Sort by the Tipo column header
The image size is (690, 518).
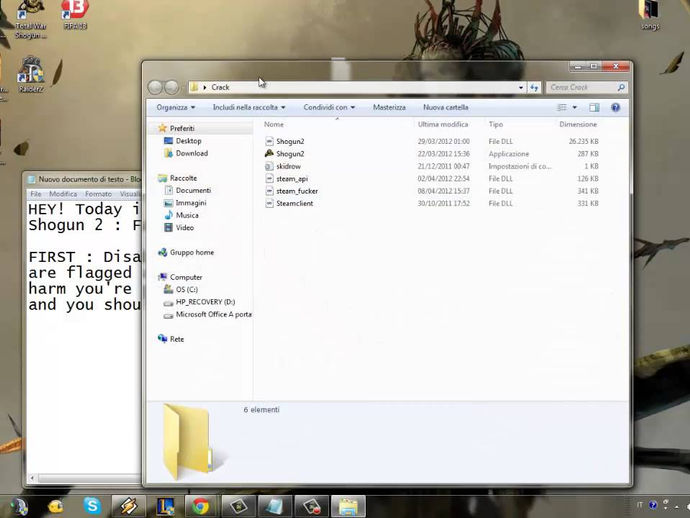(x=495, y=125)
